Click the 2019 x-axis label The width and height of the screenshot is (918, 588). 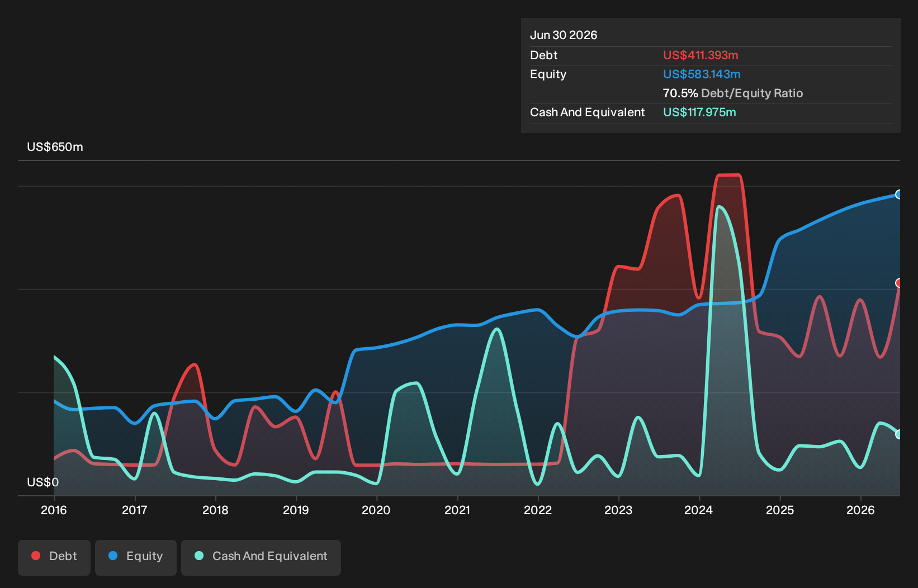(296, 510)
